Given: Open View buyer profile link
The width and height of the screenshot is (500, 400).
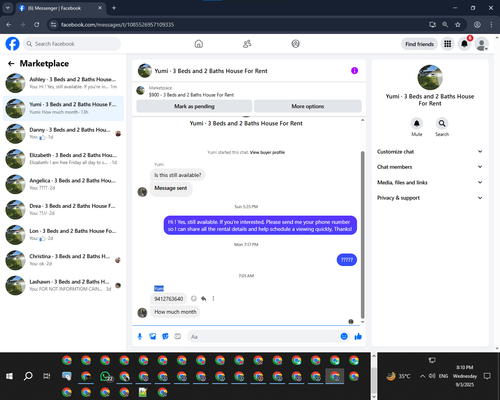Looking at the screenshot, I should [267, 152].
